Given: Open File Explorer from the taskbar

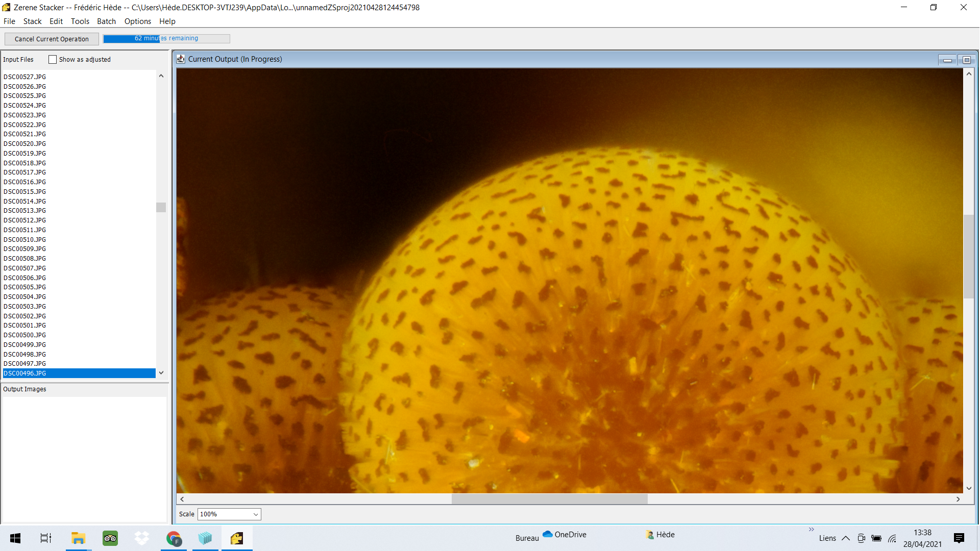Looking at the screenshot, I should coord(78,538).
